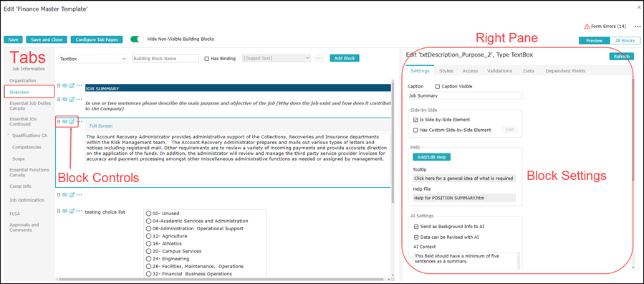
Task: Open the Comp Info tab
Action: (21, 186)
